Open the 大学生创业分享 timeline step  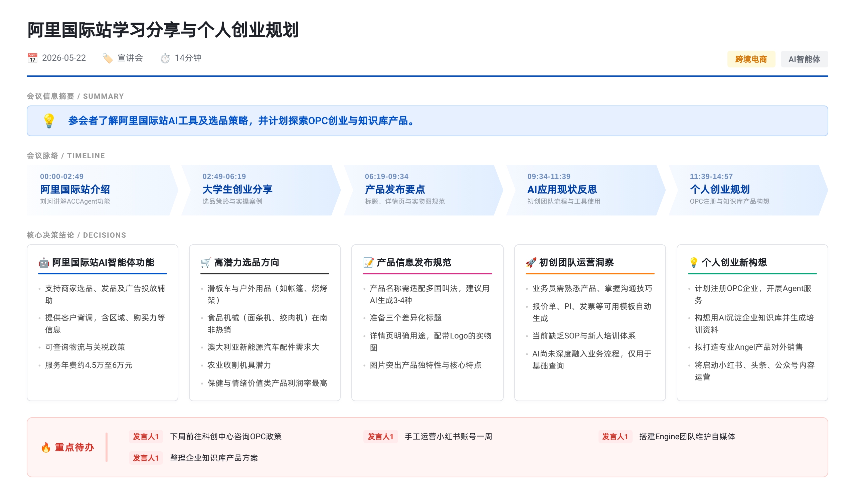coord(261,190)
